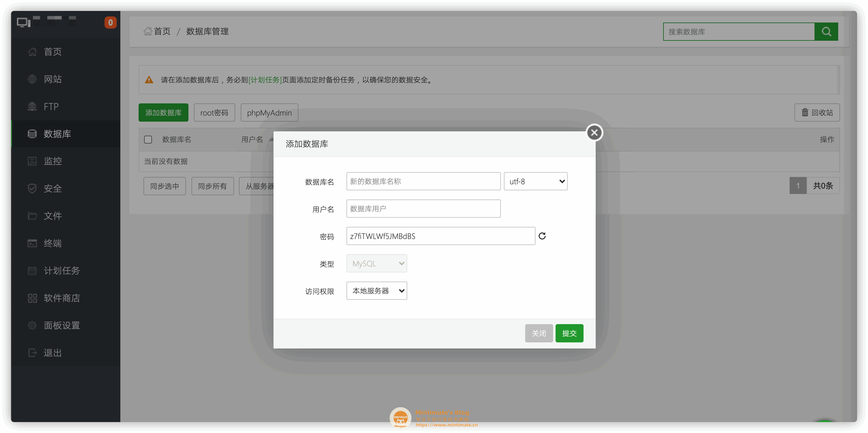Click the orange warning triangle icon
The width and height of the screenshot is (868, 433).
149,80
